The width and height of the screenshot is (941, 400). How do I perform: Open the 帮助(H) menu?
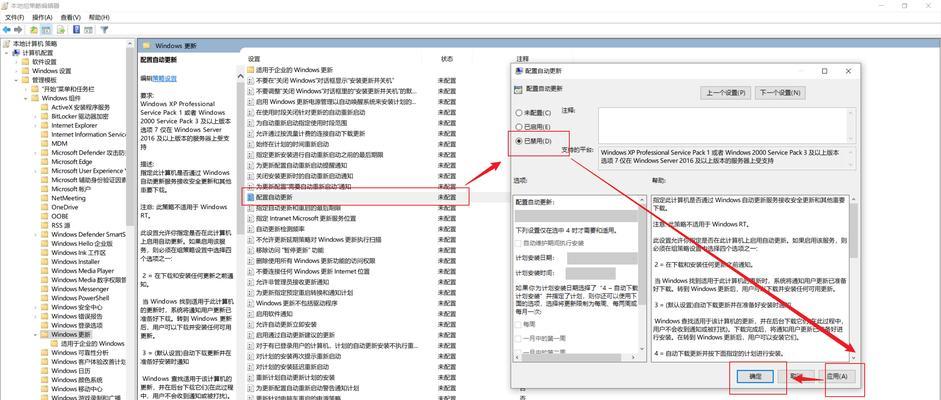[x=99, y=17]
